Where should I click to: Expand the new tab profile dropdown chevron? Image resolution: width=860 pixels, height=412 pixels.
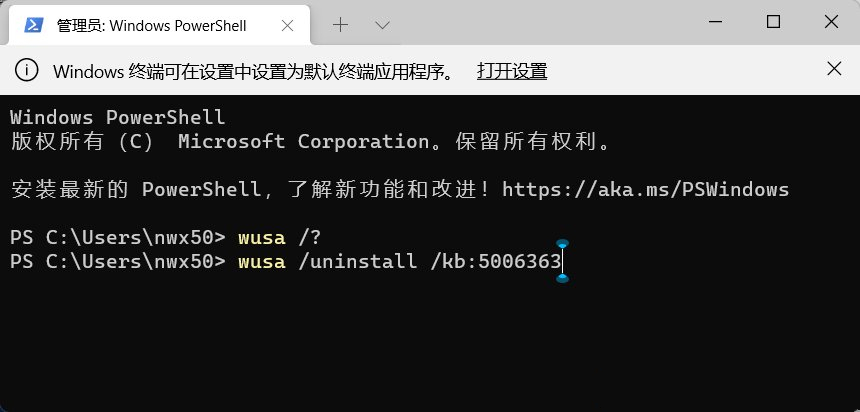(382, 23)
